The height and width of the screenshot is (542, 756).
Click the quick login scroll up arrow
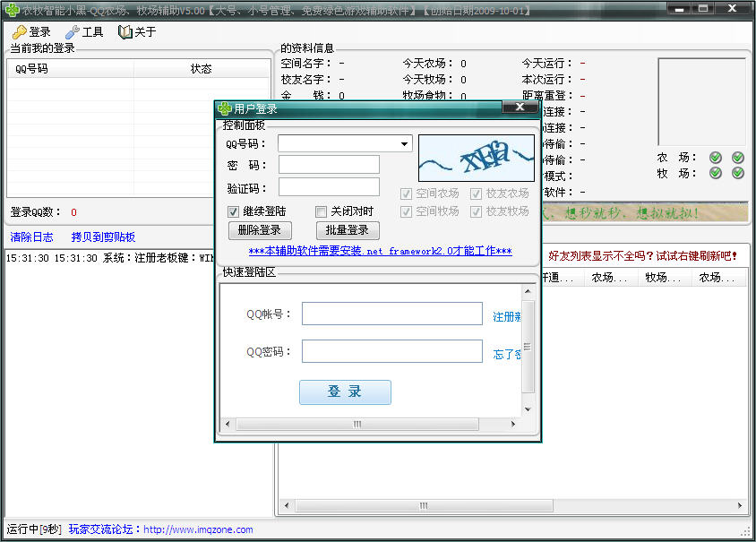(528, 291)
